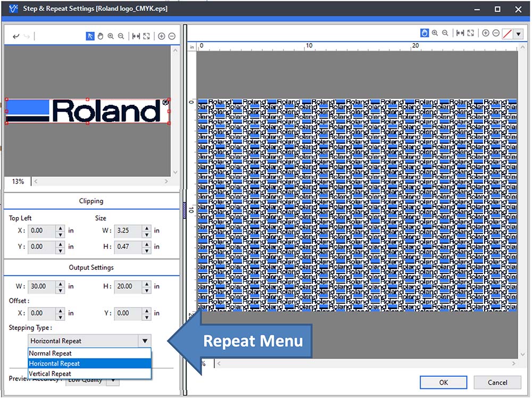Open the Stepping Type dropdown
Viewport: 532px width, 398px height.
tap(89, 341)
